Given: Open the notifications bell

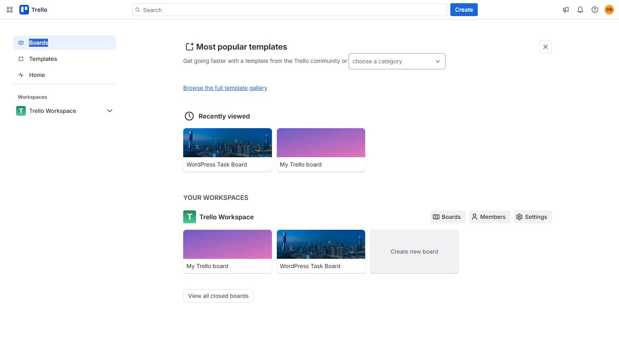Looking at the screenshot, I should pyautogui.click(x=580, y=10).
